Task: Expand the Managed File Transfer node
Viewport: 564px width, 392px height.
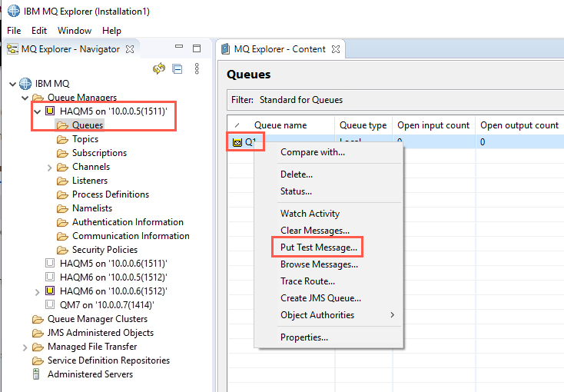Action: pyautogui.click(x=25, y=347)
